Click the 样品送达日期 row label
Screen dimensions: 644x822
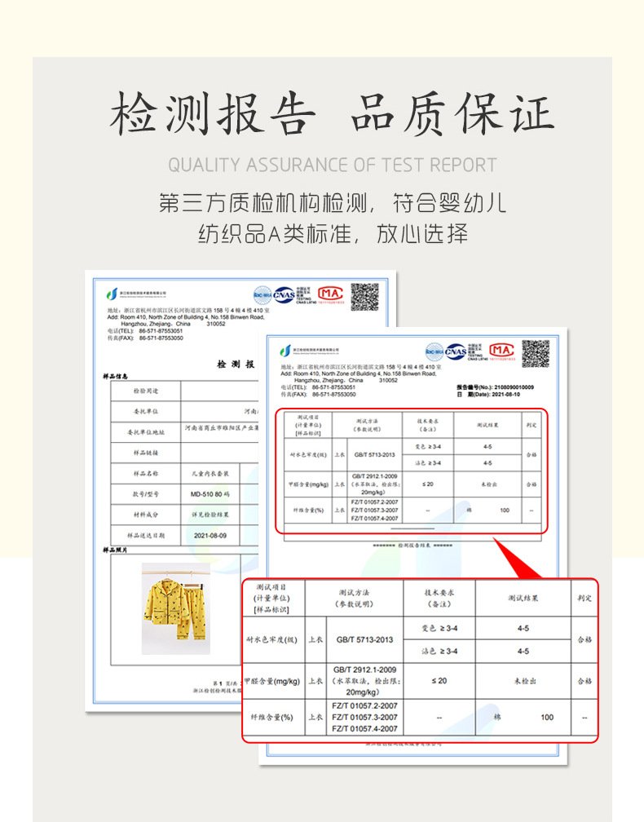pyautogui.click(x=146, y=535)
